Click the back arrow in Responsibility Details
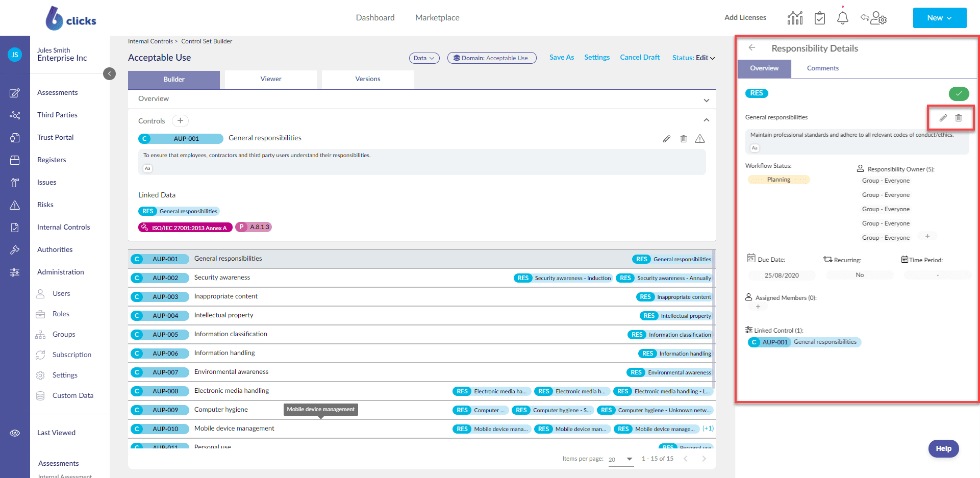The height and width of the screenshot is (478, 980). click(751, 48)
